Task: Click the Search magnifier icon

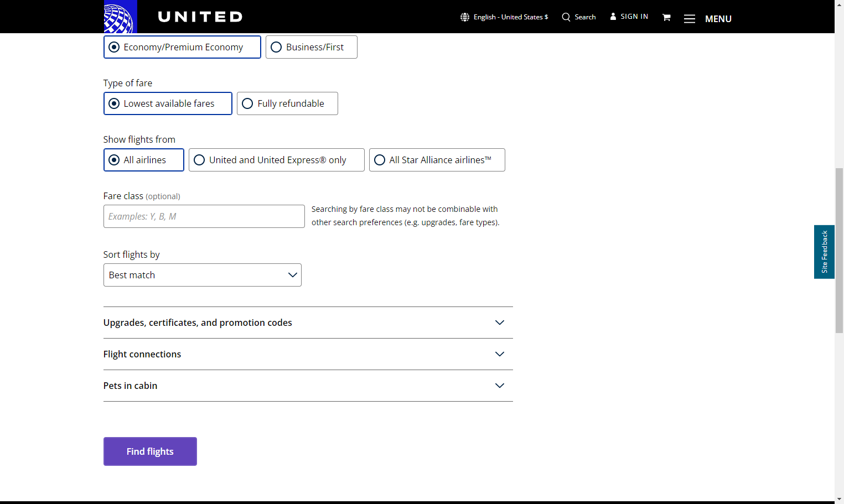Action: point(566,17)
